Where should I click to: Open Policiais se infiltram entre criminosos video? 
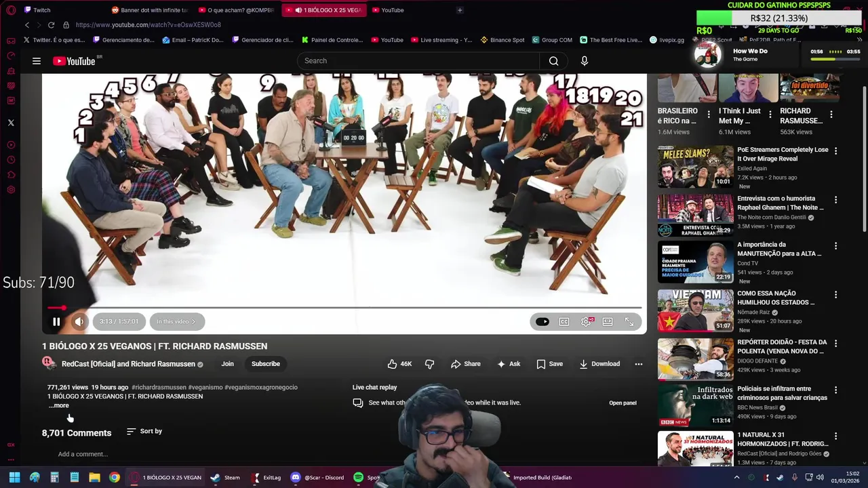tap(782, 394)
